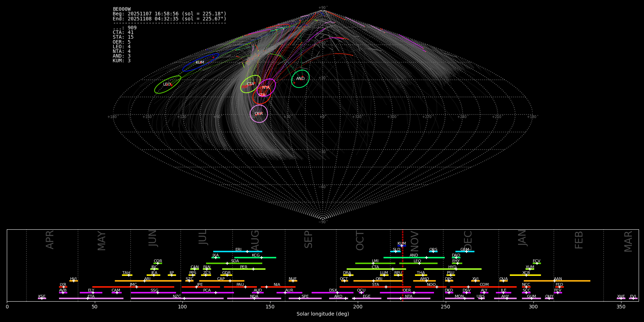Select the ARI shower bar in timeline
The width and height of the screenshot is (644, 322).
[148, 281]
